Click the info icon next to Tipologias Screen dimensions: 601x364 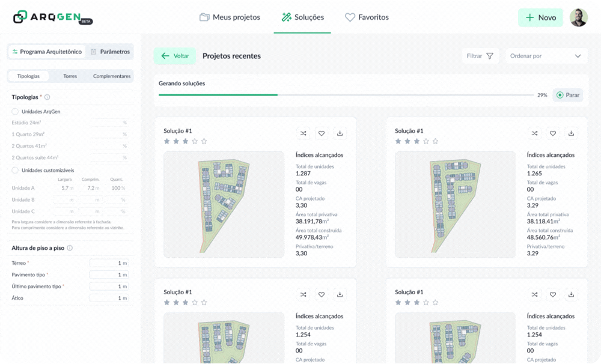point(47,97)
